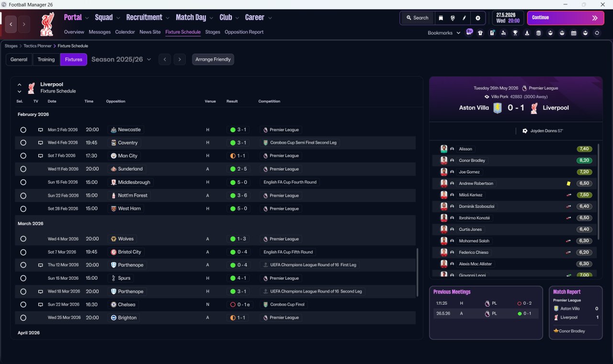The height and width of the screenshot is (364, 613).
Task: Click the pencil edit icon in top toolbar
Action: click(464, 18)
